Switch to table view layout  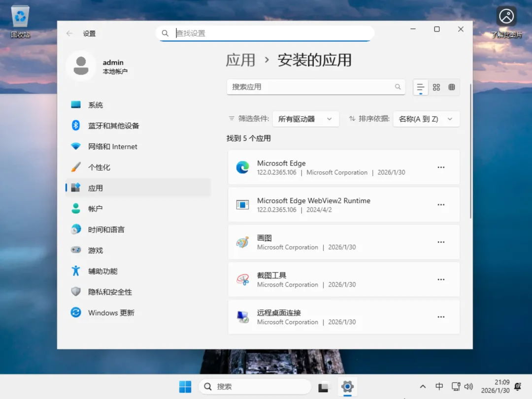coord(452,87)
